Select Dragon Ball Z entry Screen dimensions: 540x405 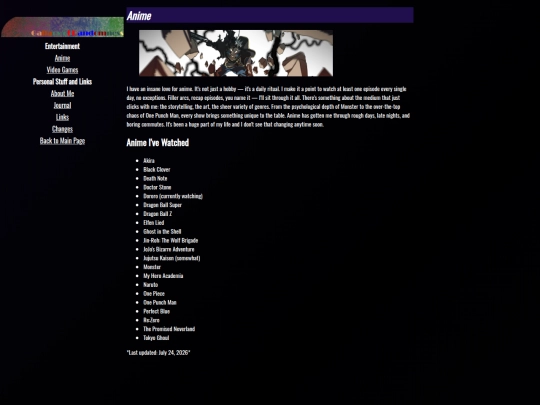pos(157,214)
